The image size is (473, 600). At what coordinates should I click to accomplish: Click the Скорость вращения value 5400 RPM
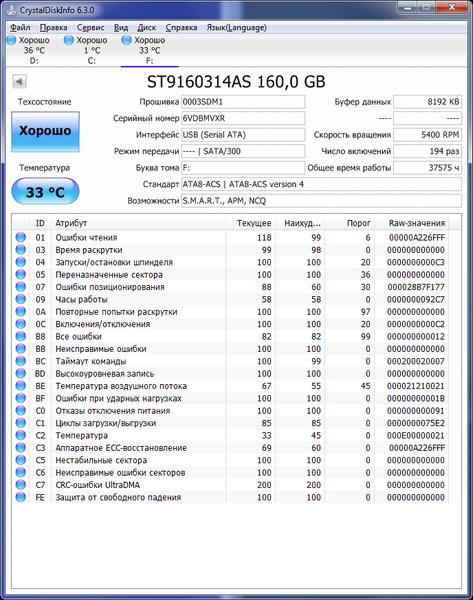[427, 135]
